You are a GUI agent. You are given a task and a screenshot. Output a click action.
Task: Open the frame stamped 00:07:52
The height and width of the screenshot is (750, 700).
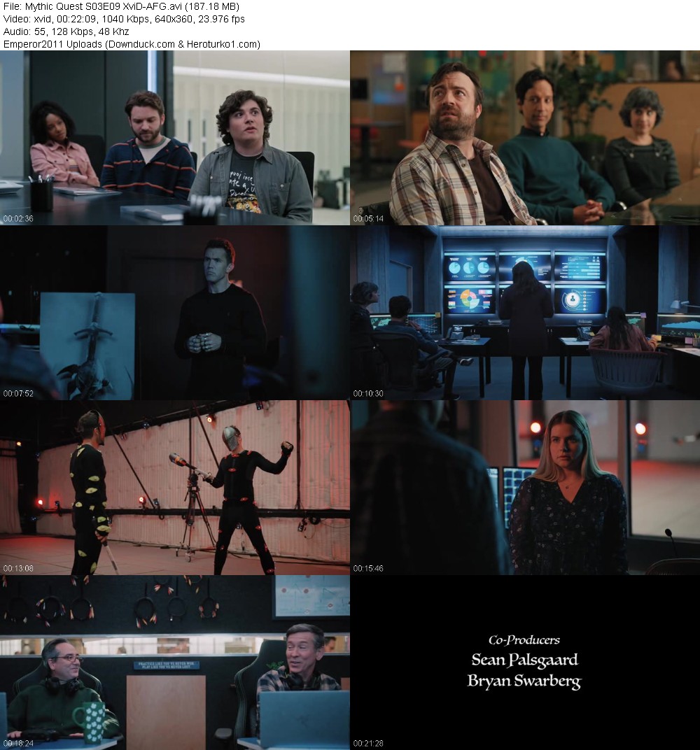coord(174,312)
